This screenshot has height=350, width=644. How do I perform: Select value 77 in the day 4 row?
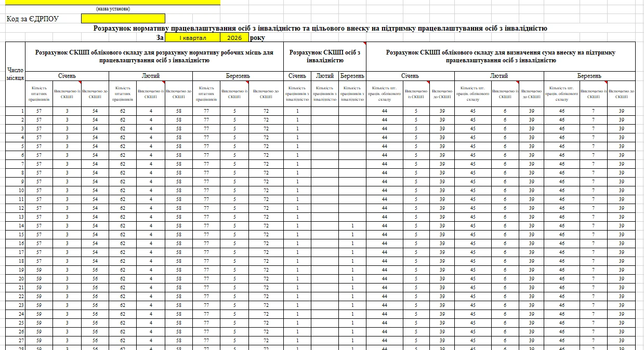[x=206, y=138]
